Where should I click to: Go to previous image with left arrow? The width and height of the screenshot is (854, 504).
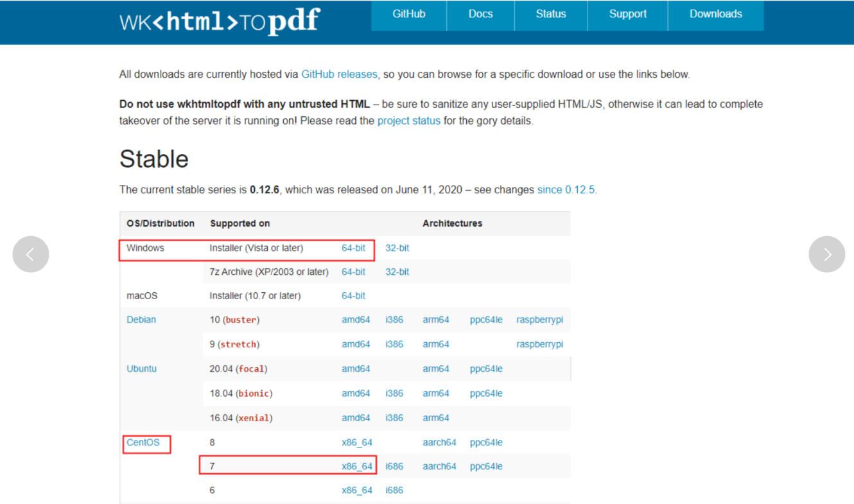31,254
